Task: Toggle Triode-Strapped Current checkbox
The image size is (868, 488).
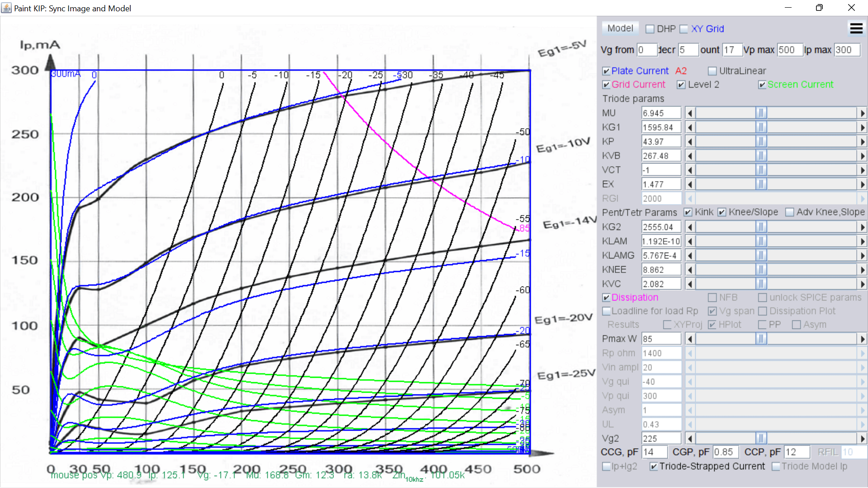Action: pyautogui.click(x=654, y=466)
